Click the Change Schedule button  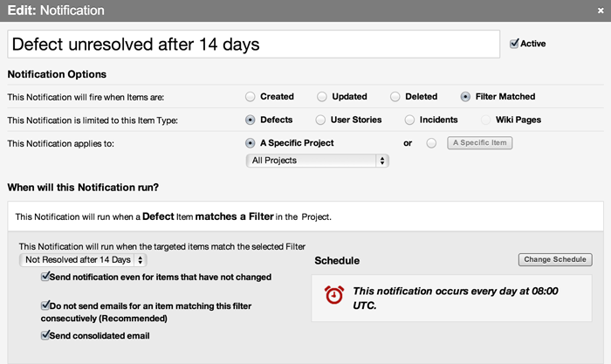(555, 259)
